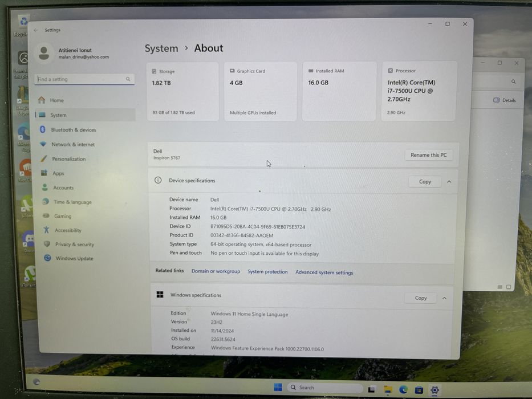
Task: Open the Processor info card
Action: pyautogui.click(x=419, y=91)
